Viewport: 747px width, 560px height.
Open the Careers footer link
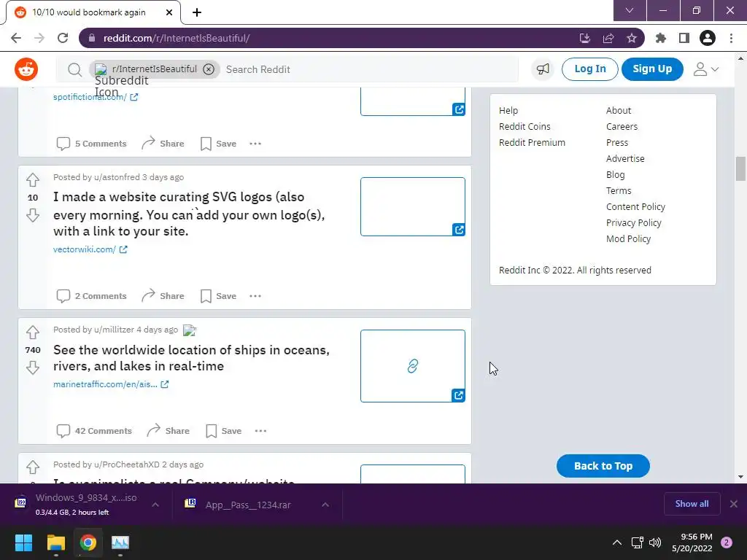(622, 127)
